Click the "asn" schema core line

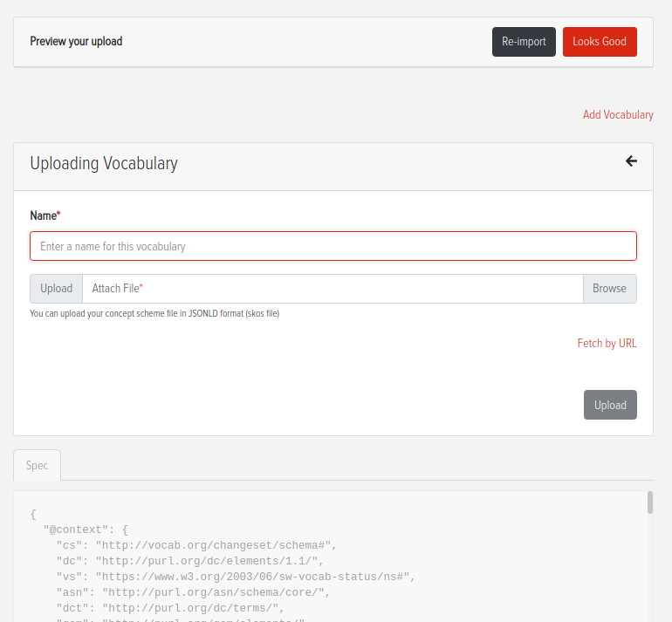(194, 593)
